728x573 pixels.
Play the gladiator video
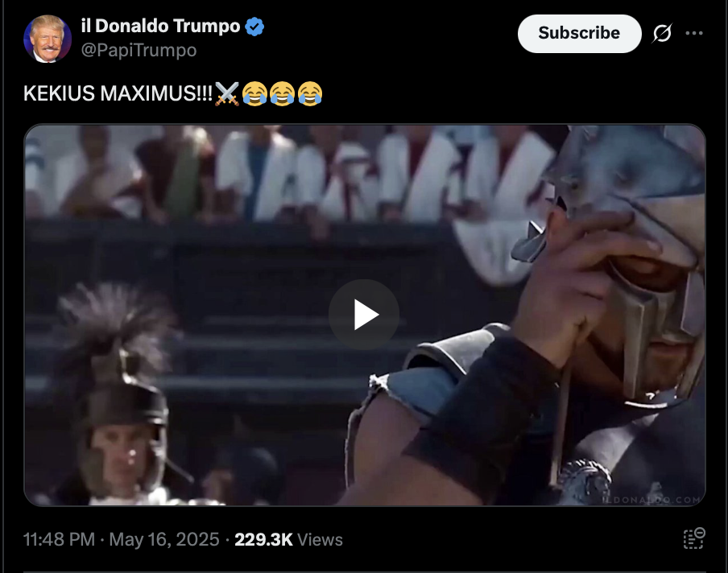[x=364, y=315]
